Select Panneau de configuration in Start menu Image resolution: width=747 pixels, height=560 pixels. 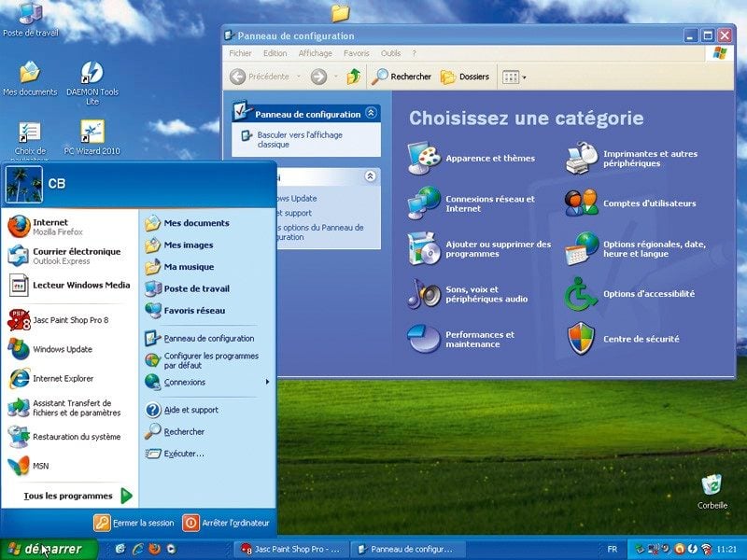(207, 338)
